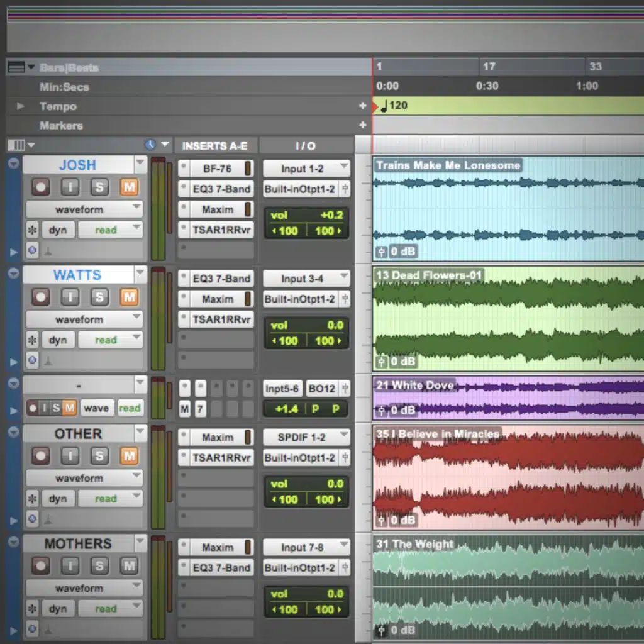The image size is (644, 644).
Task: Open JOSH track view waveform dropdown
Action: coord(84,209)
